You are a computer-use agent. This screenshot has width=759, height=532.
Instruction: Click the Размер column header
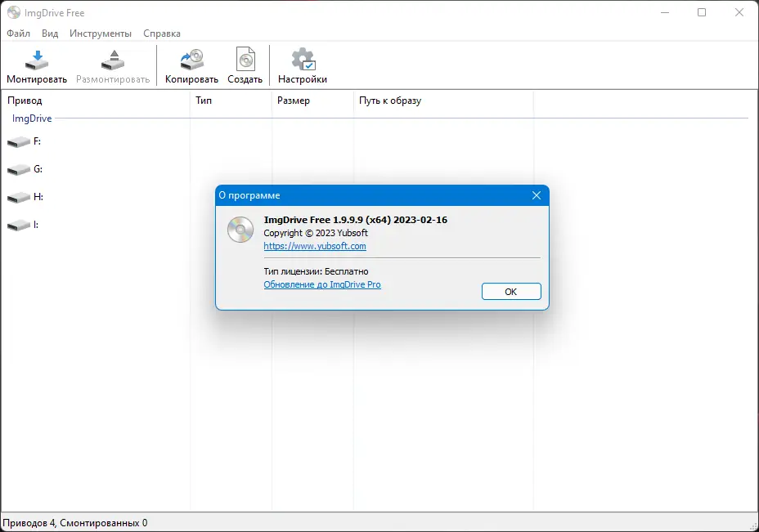coord(313,101)
